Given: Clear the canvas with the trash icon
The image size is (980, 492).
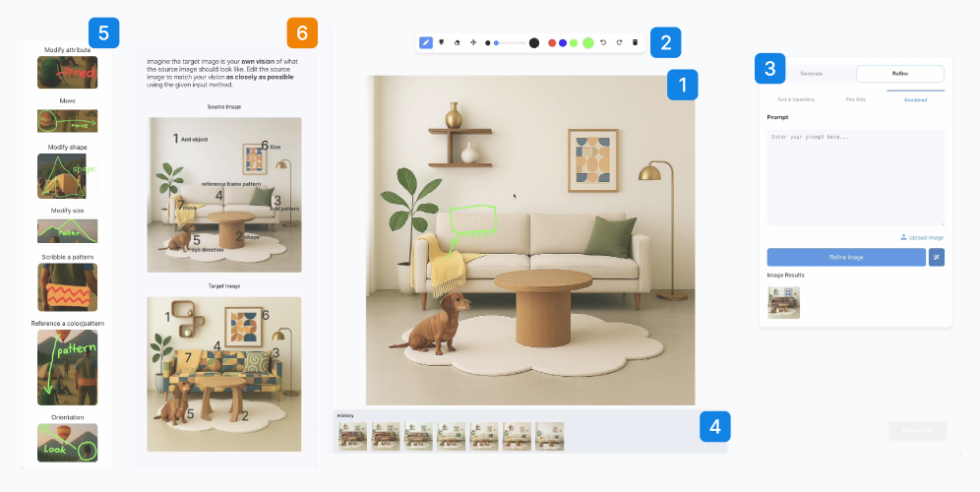Looking at the screenshot, I should (x=635, y=42).
